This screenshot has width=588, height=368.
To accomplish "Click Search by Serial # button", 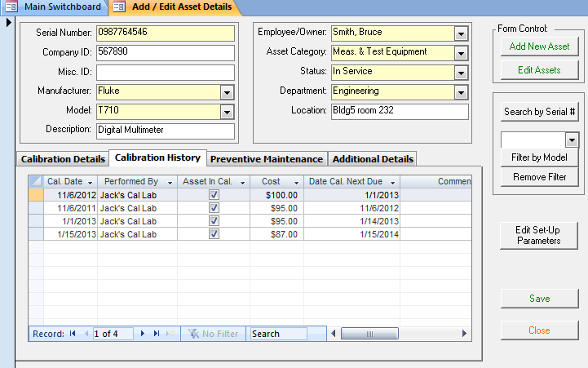I will tap(539, 112).
